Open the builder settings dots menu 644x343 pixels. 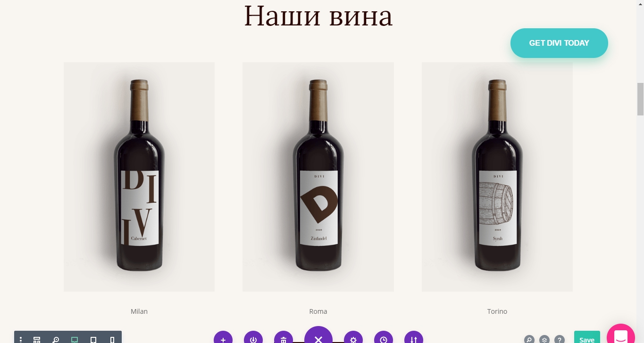tap(21, 339)
